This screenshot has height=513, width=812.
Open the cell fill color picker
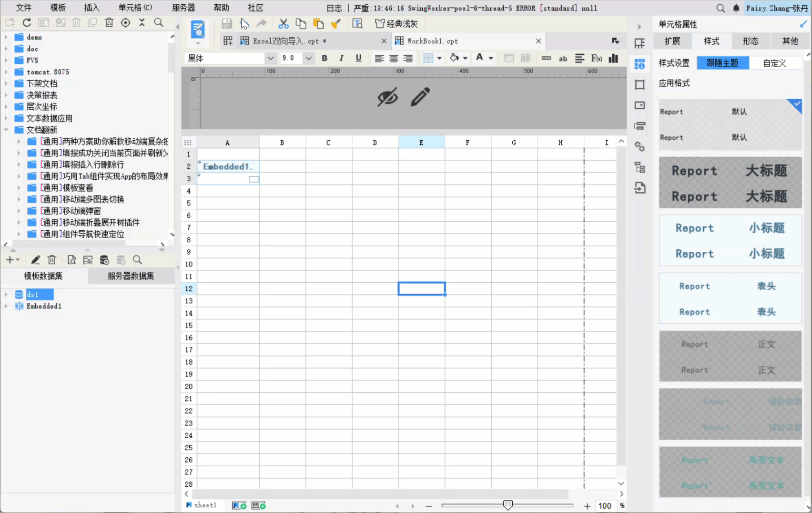(x=458, y=58)
